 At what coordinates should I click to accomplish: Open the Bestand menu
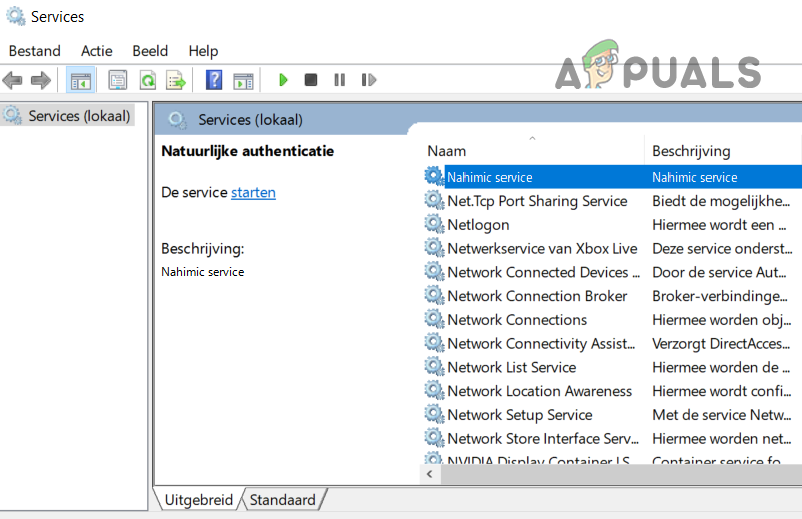click(x=34, y=51)
